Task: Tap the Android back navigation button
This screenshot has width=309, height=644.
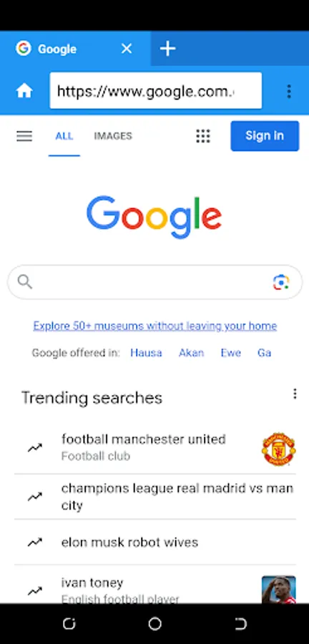Action: click(240, 624)
